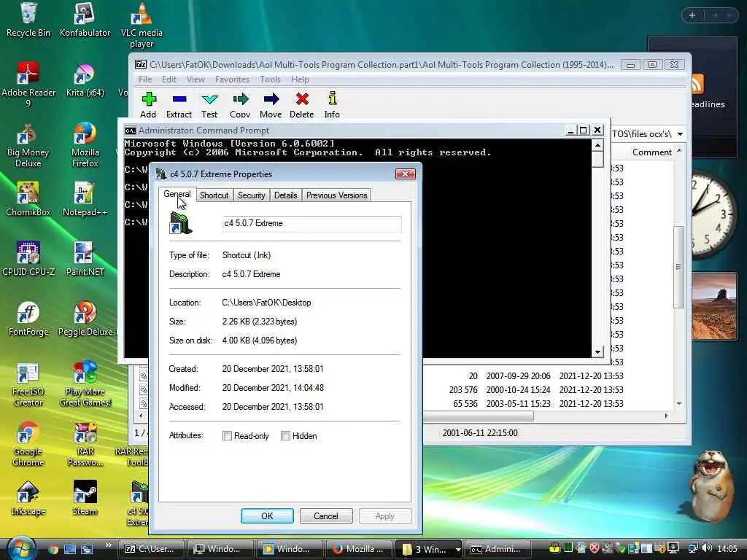Click the Start orb button

pos(21,548)
